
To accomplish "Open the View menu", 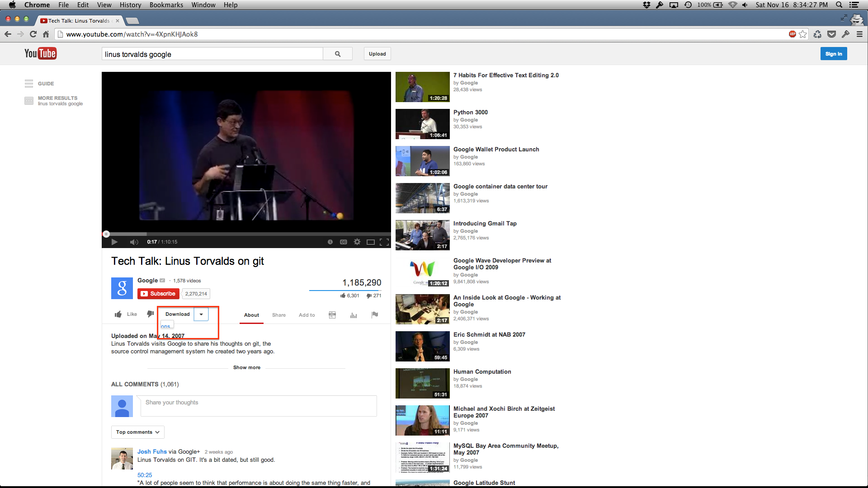I will (104, 5).
